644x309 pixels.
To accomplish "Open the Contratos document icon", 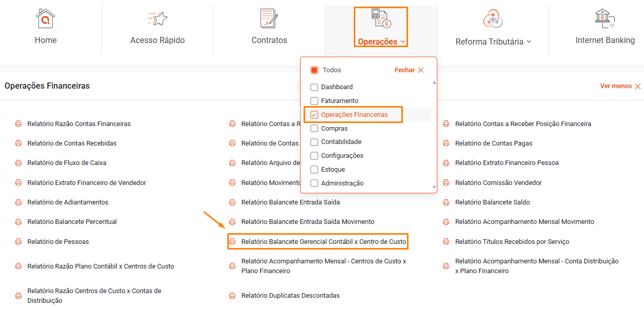I will click(x=269, y=18).
